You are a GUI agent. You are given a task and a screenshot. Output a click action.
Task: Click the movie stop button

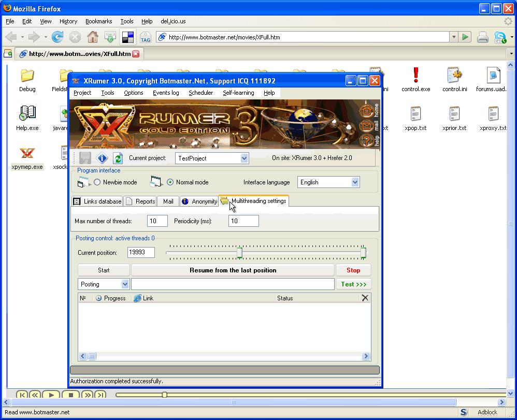[x=71, y=395]
